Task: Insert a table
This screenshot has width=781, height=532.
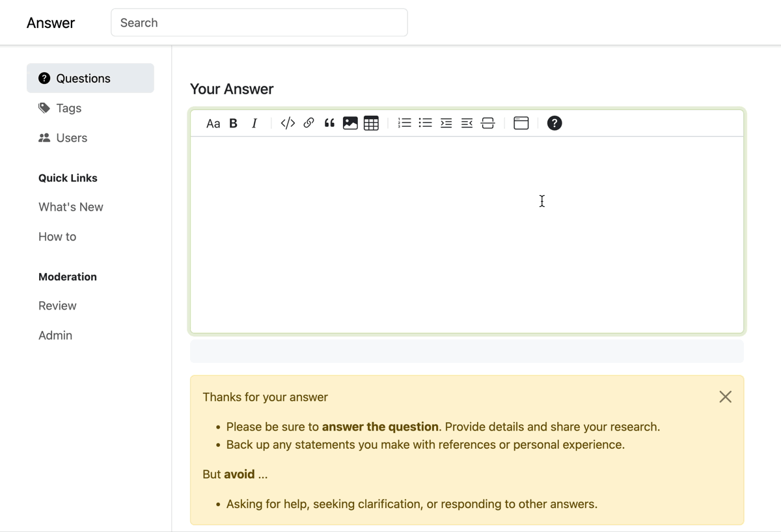Action: pyautogui.click(x=371, y=123)
